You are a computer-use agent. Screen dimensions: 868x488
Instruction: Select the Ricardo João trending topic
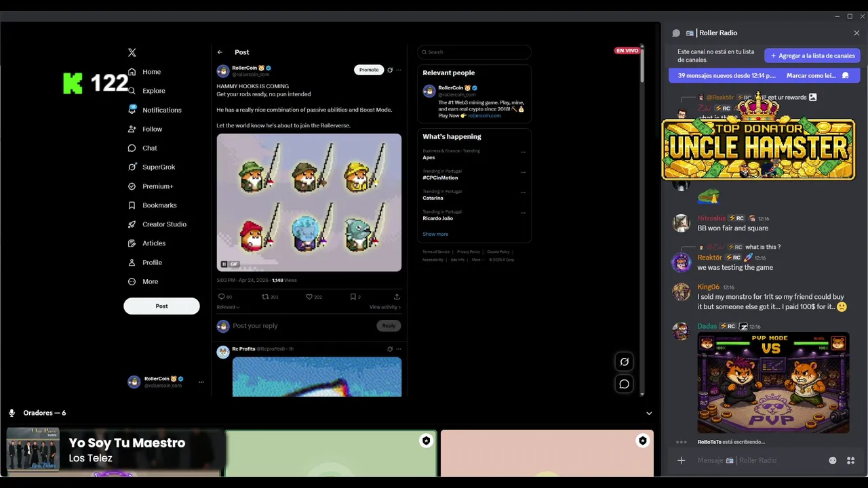coord(438,218)
